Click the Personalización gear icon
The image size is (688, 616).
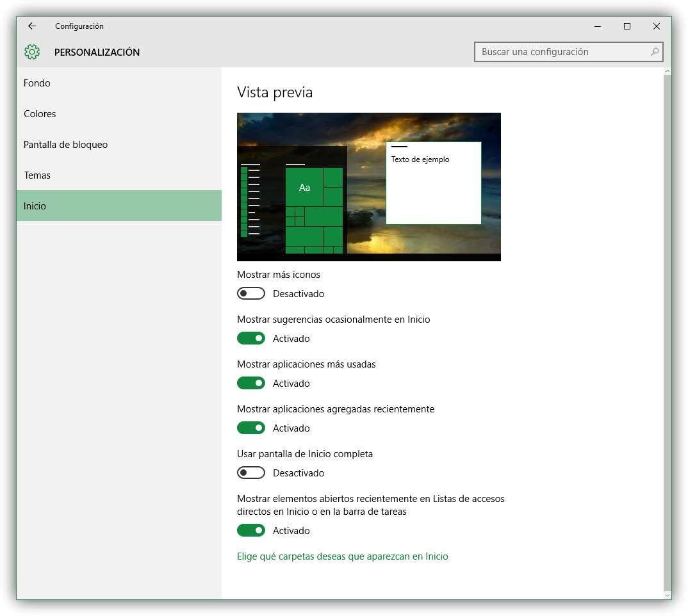tap(32, 52)
